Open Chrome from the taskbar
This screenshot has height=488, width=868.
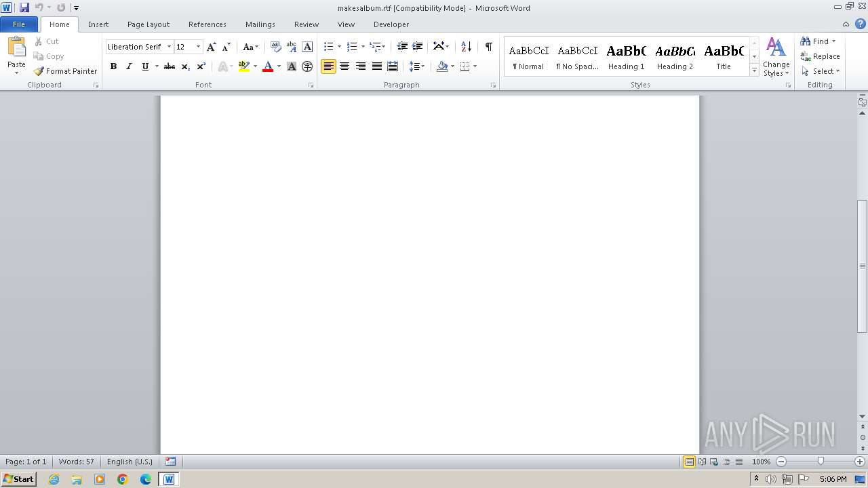click(x=123, y=479)
